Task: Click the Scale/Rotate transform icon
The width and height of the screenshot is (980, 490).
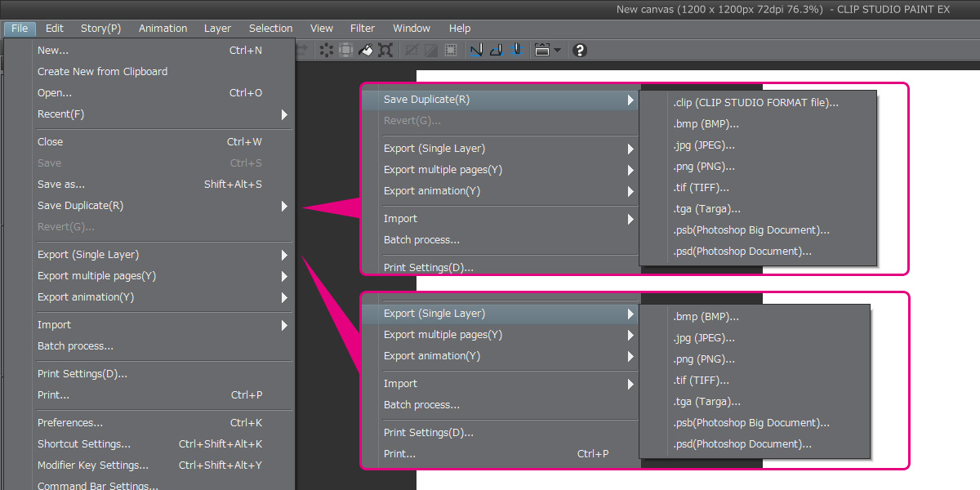Action: click(x=385, y=50)
